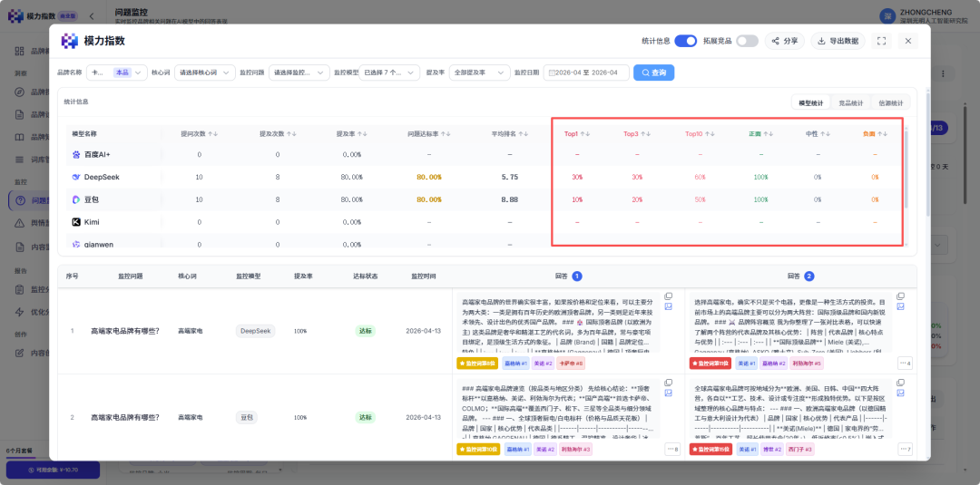Open image view for DeepSeek row answer 2

[900, 306]
